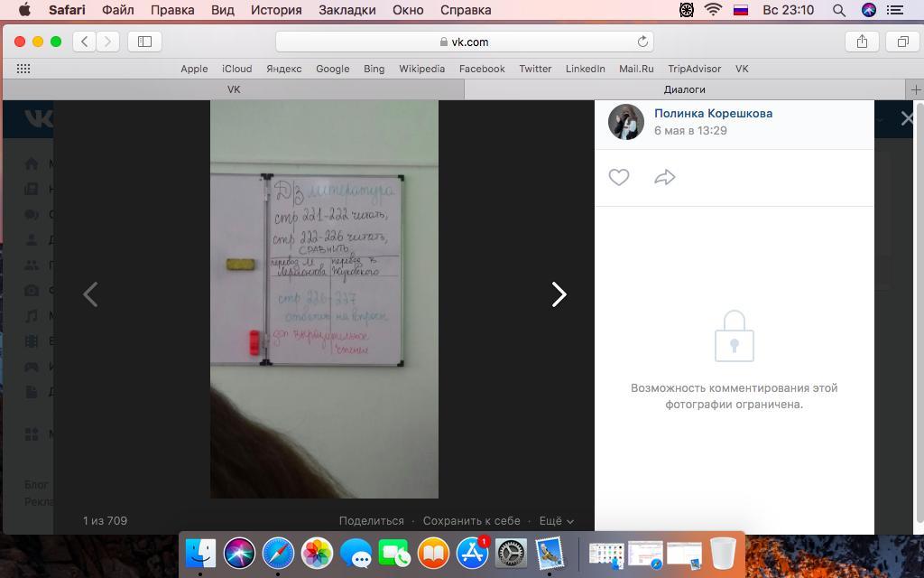Open Siri from the menu bar
The image size is (924, 578).
coord(869,9)
